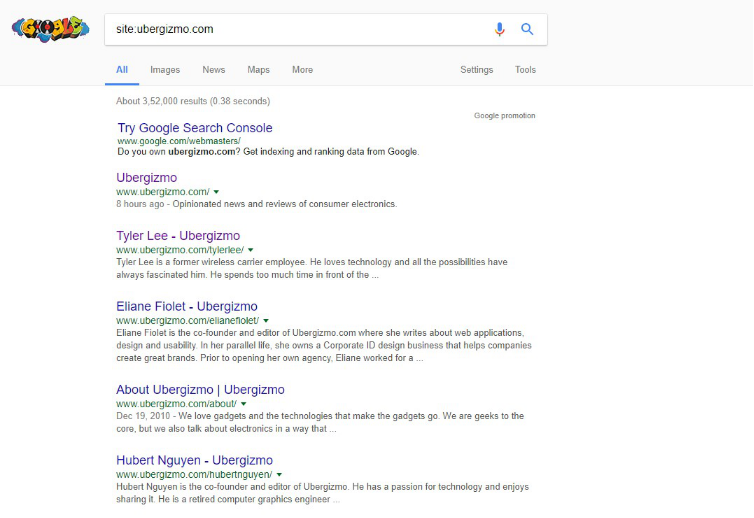
Task: Open Try Google Search Console link
Action: [195, 128]
